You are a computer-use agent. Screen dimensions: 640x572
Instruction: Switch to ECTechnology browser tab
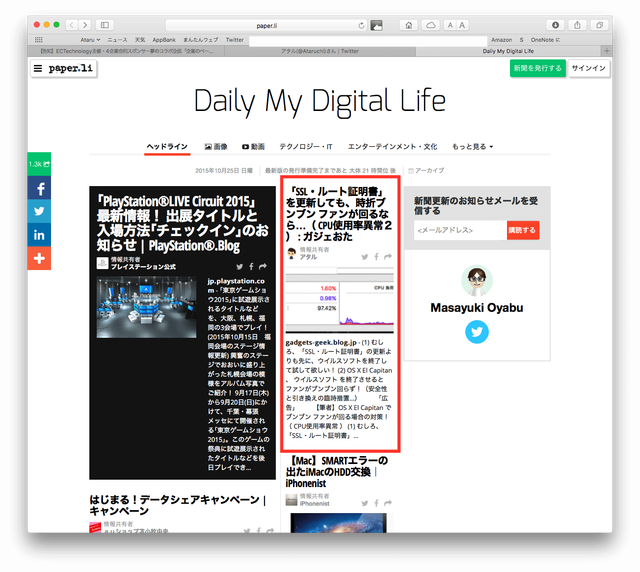click(126, 51)
